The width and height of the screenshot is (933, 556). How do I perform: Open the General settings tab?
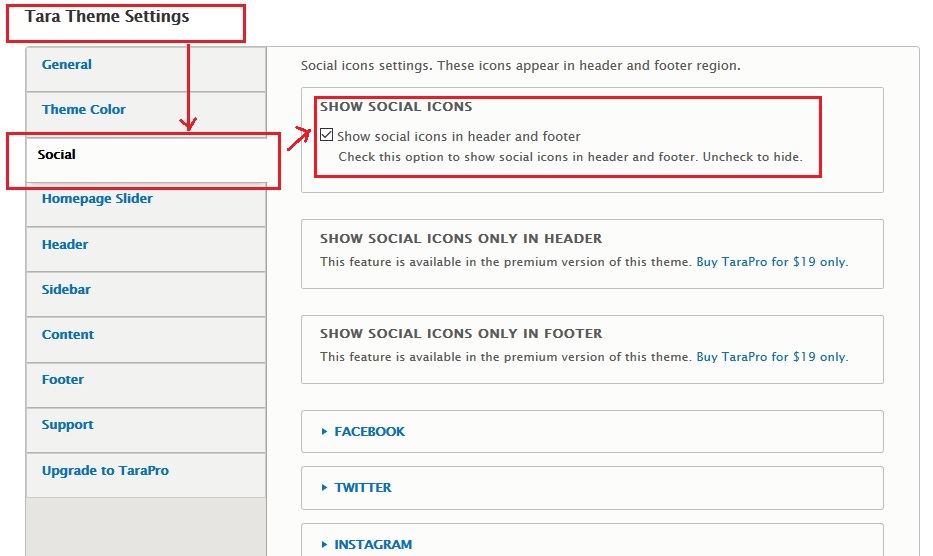tap(67, 65)
